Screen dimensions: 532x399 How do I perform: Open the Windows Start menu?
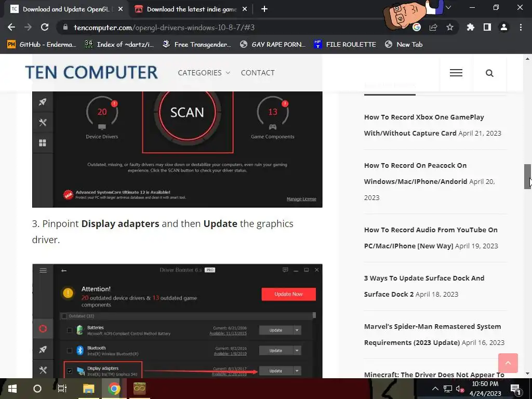[x=12, y=389]
